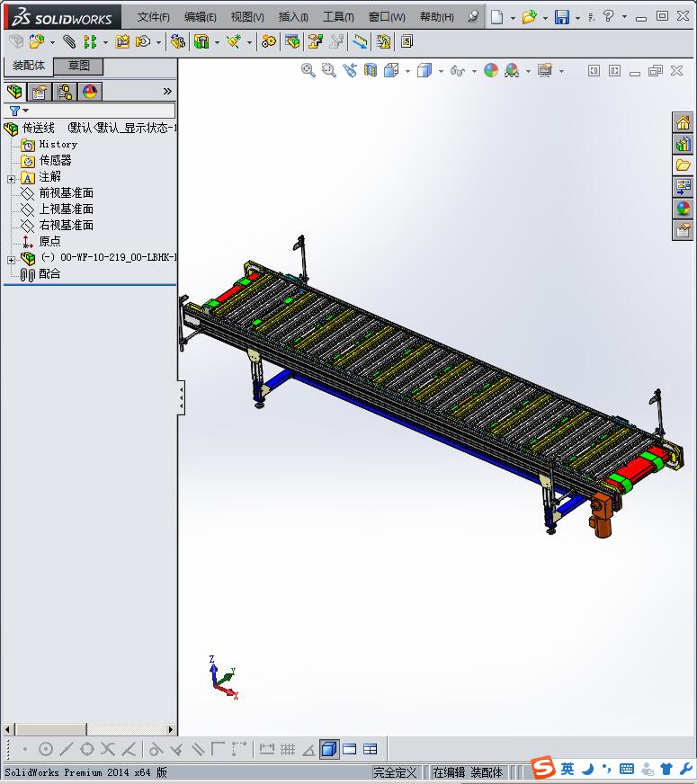The width and height of the screenshot is (697, 784).
Task: Open the 帮助(H) menu
Action: pos(437,17)
